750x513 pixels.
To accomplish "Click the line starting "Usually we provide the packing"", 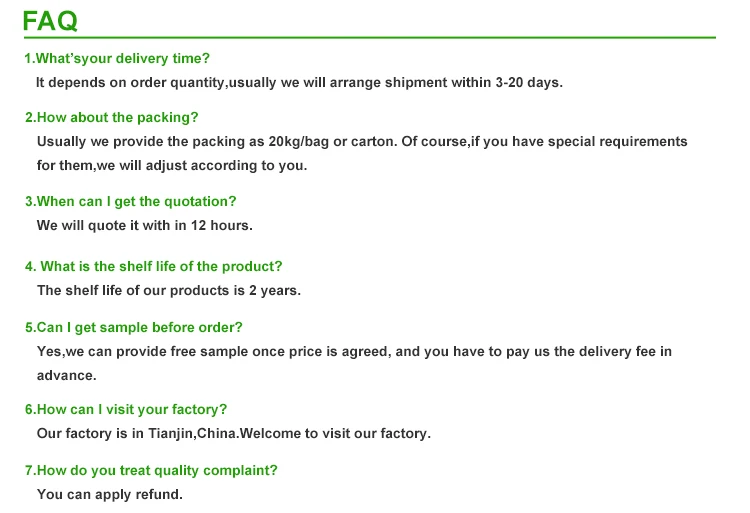I will [362, 141].
